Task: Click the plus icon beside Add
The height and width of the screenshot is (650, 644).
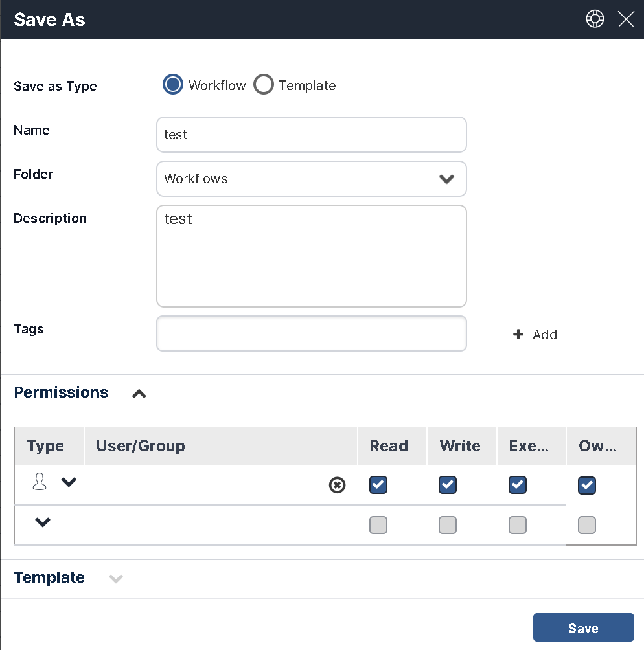Action: (518, 334)
